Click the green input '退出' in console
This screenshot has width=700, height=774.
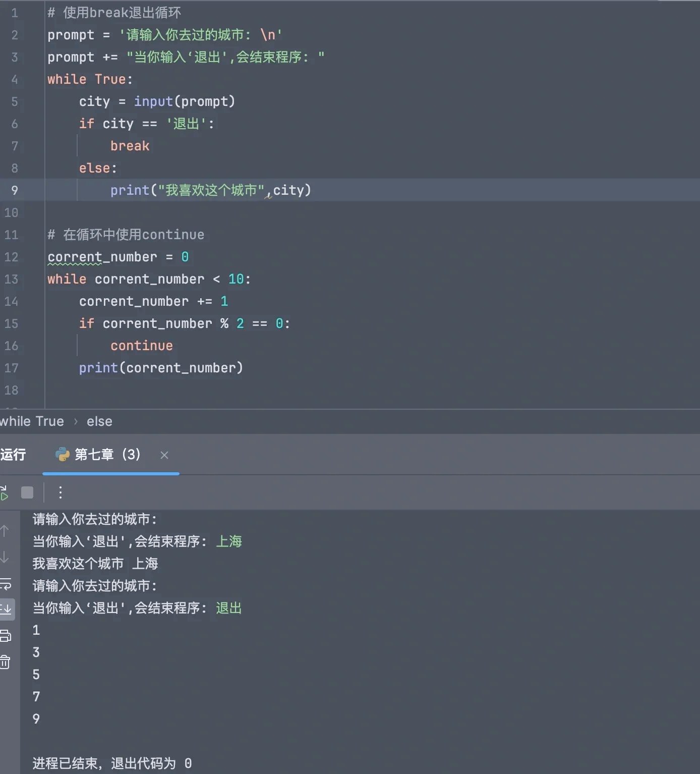click(x=229, y=608)
